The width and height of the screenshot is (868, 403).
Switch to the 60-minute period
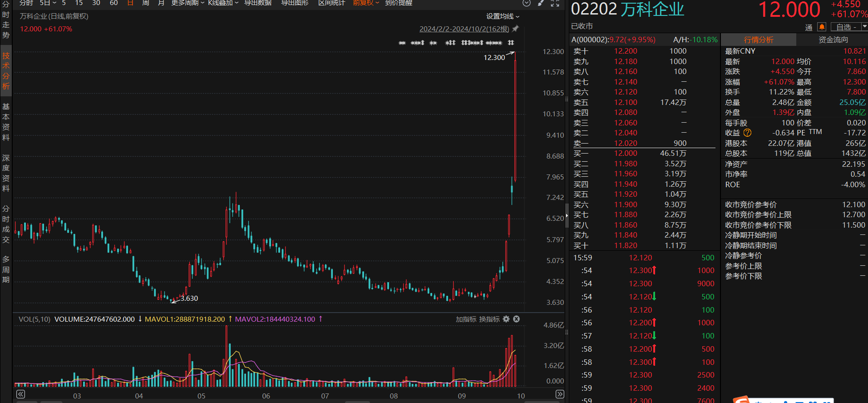tap(114, 3)
